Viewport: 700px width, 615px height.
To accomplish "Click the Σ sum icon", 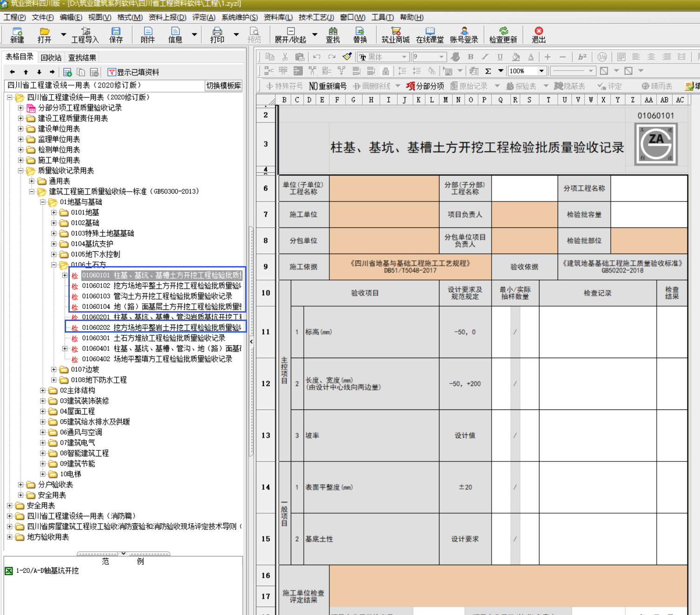I will (488, 71).
